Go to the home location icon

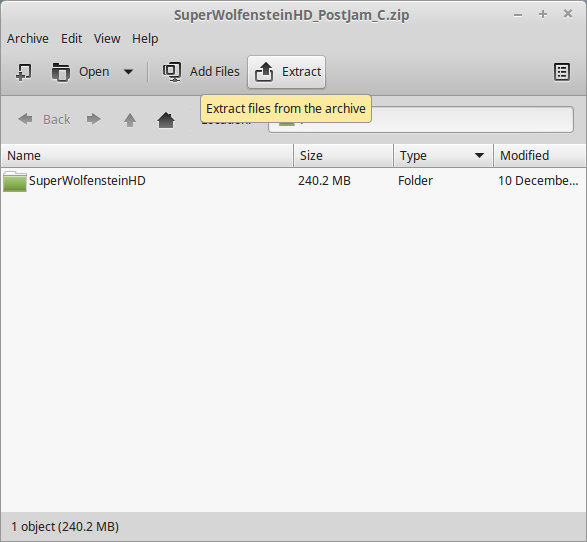166,120
